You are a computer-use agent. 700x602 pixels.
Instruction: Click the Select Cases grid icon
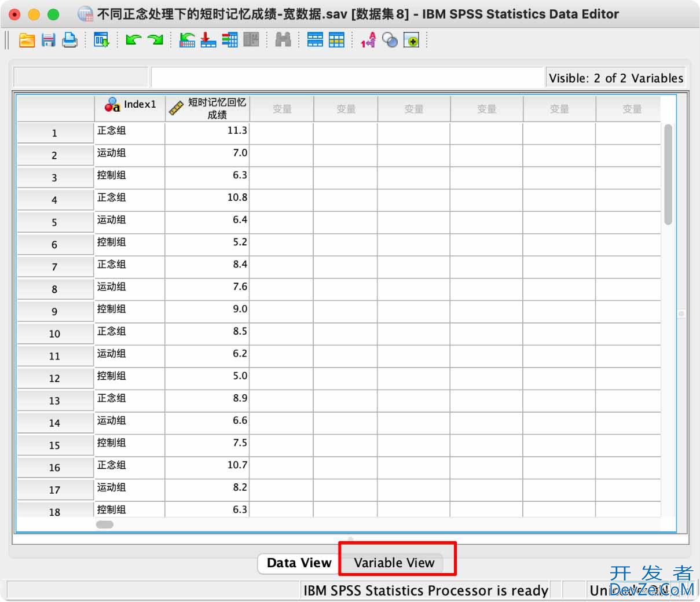point(336,40)
